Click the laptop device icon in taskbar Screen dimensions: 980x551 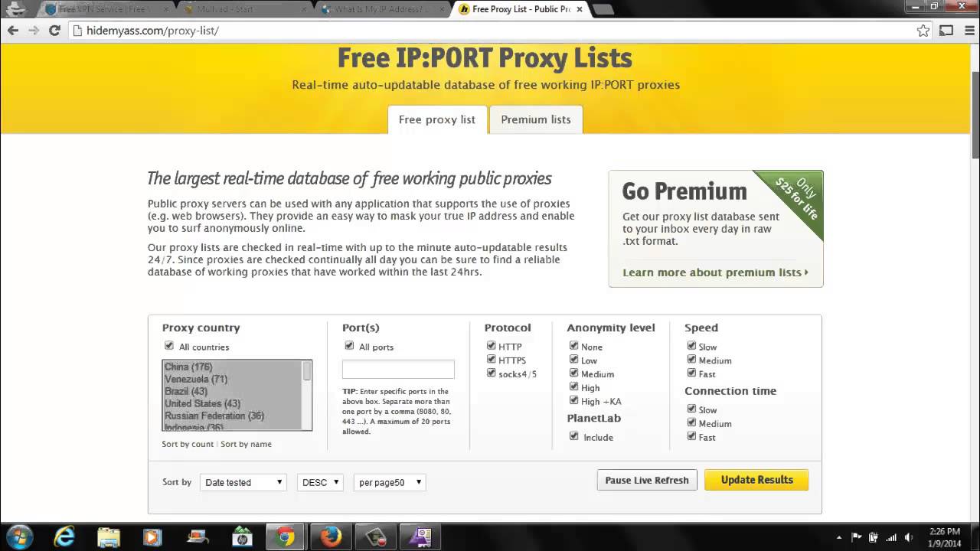tap(198, 536)
